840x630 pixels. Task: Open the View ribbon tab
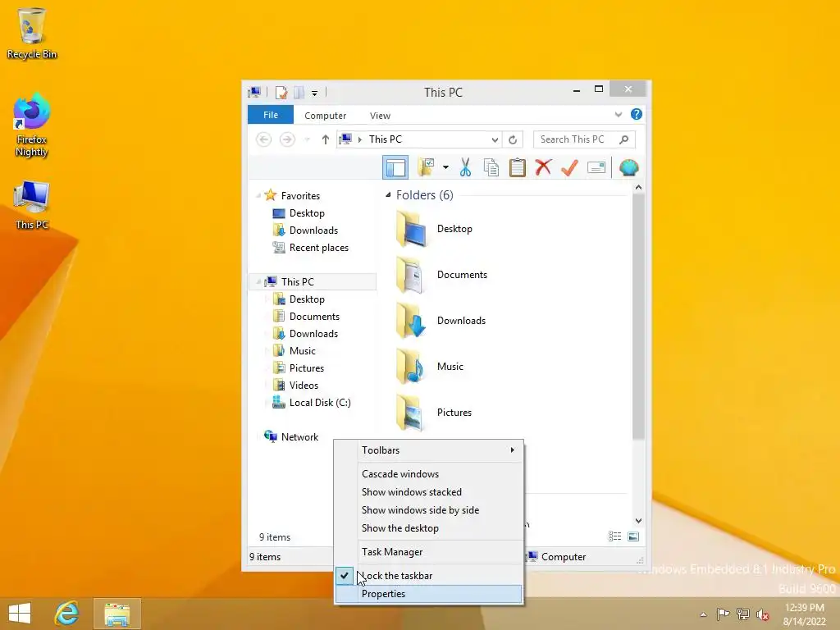pos(380,116)
